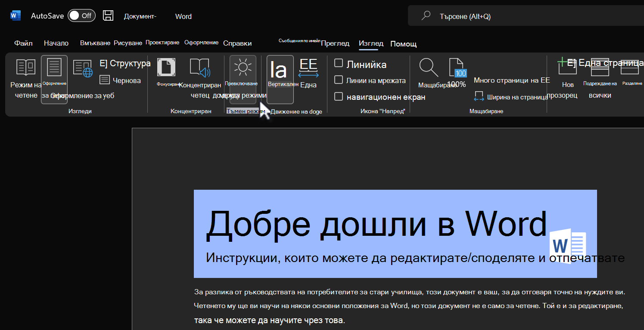Viewport: 644px width, 330px height.
Task: Switch to the Начало tab
Action: (56, 43)
